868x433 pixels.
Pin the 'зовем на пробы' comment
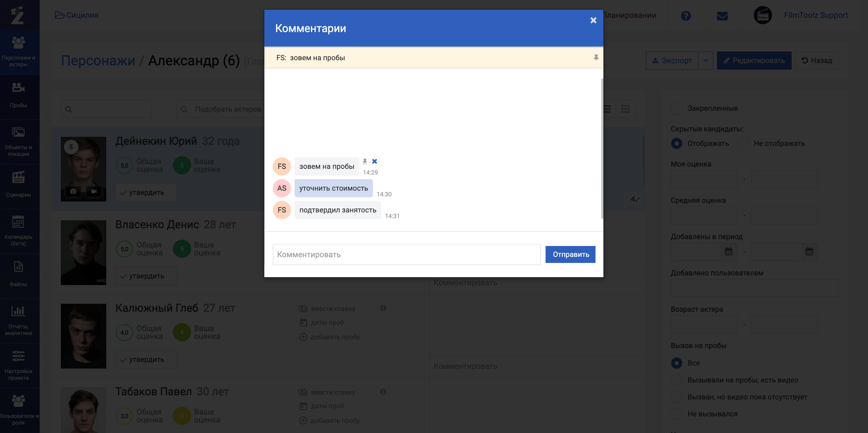[x=365, y=161]
